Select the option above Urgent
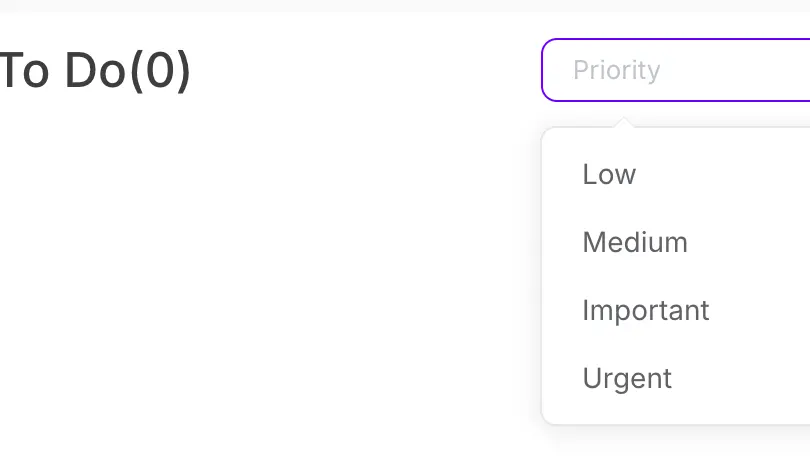This screenshot has height=456, width=810. [x=645, y=310]
